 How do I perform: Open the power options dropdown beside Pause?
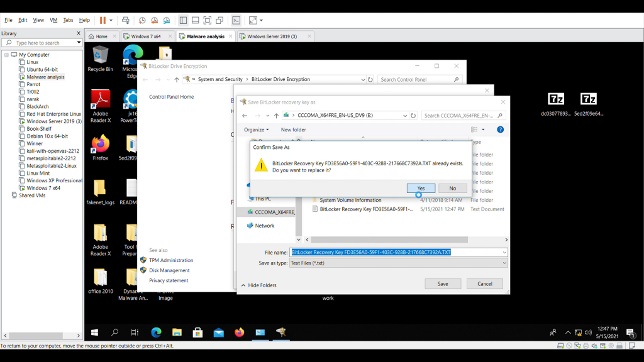[x=111, y=20]
